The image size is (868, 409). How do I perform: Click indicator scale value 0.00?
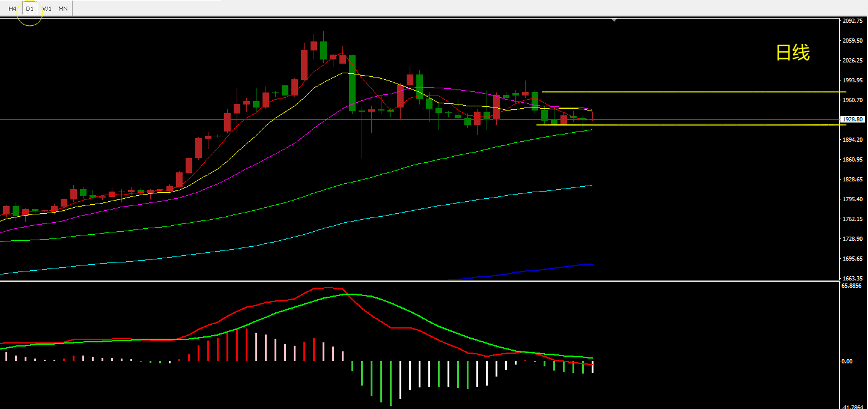click(847, 361)
